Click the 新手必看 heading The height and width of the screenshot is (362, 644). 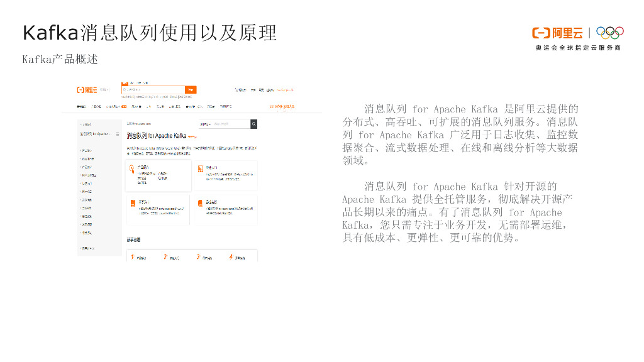133,239
